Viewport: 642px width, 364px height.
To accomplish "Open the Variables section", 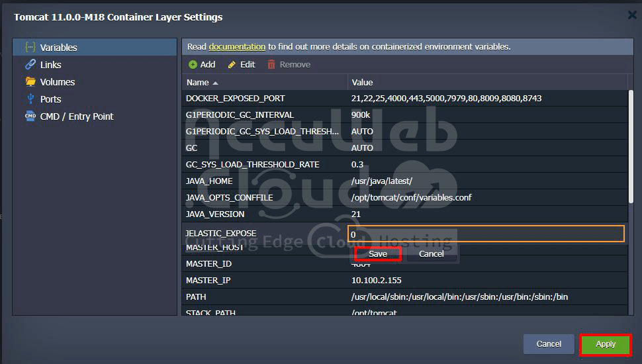I will tap(95, 47).
